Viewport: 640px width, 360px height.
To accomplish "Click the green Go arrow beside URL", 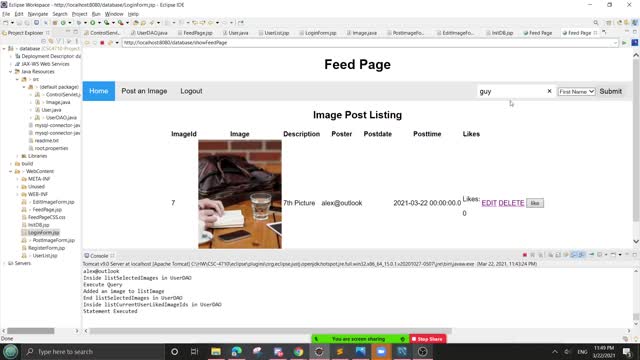I will point(624,42).
